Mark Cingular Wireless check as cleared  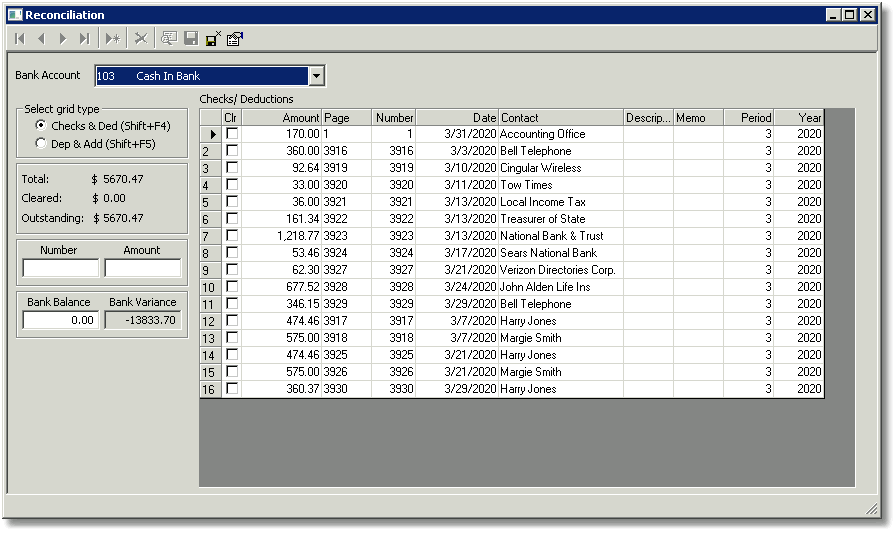(232, 167)
